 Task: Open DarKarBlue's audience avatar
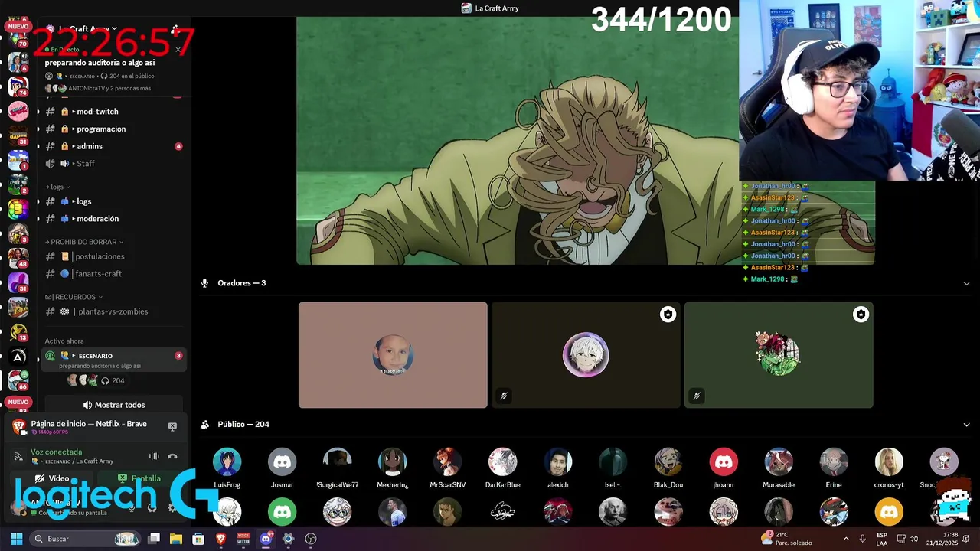point(502,461)
